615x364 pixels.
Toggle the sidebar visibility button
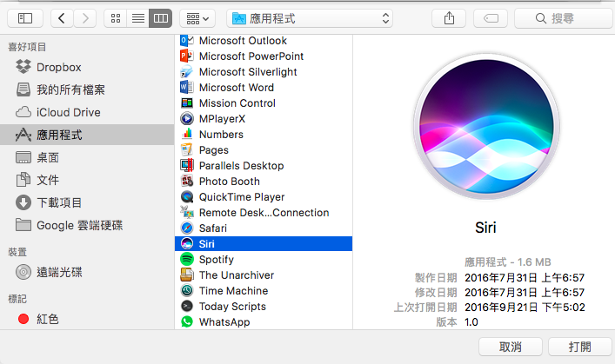click(25, 18)
